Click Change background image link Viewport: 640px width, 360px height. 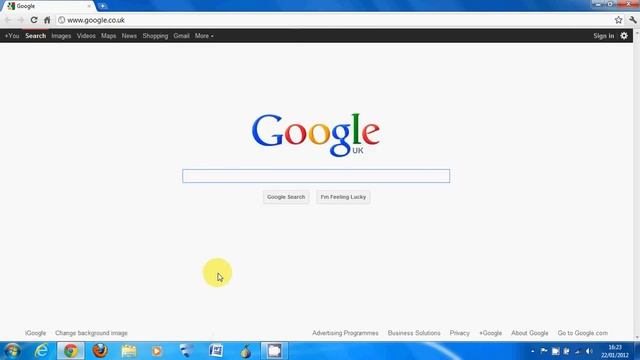tap(91, 333)
